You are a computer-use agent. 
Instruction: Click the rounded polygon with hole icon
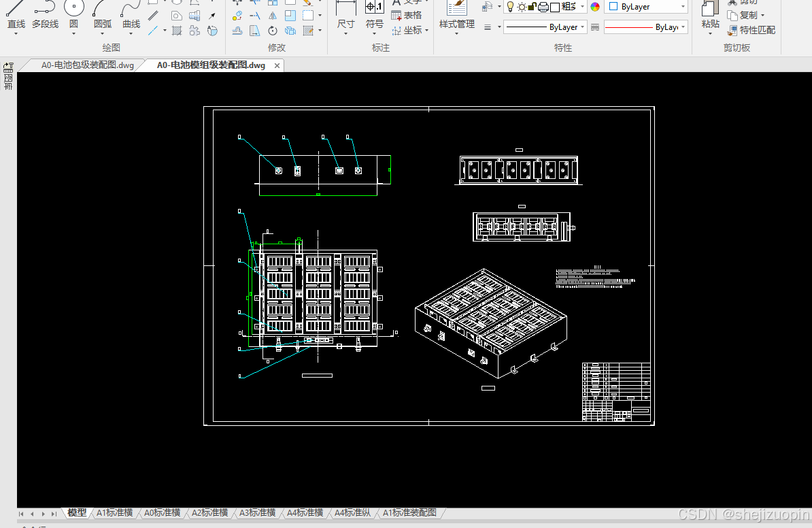[x=177, y=16]
